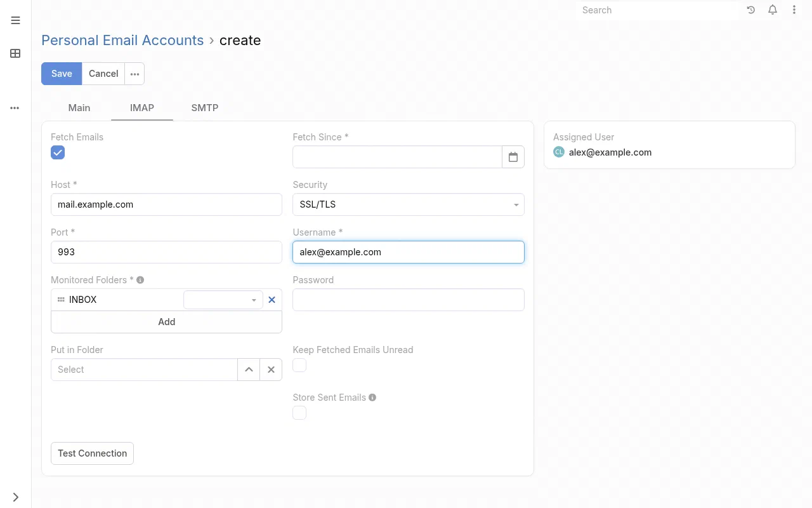812x508 pixels.
Task: Go to the Personal Email Accounts breadcrumb
Action: point(122,40)
